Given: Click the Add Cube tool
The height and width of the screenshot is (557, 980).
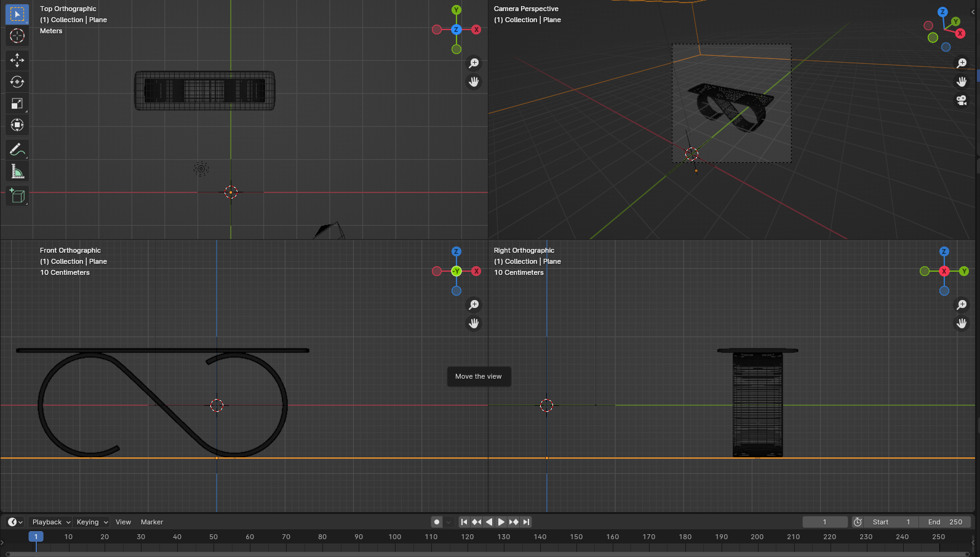Looking at the screenshot, I should click(17, 196).
